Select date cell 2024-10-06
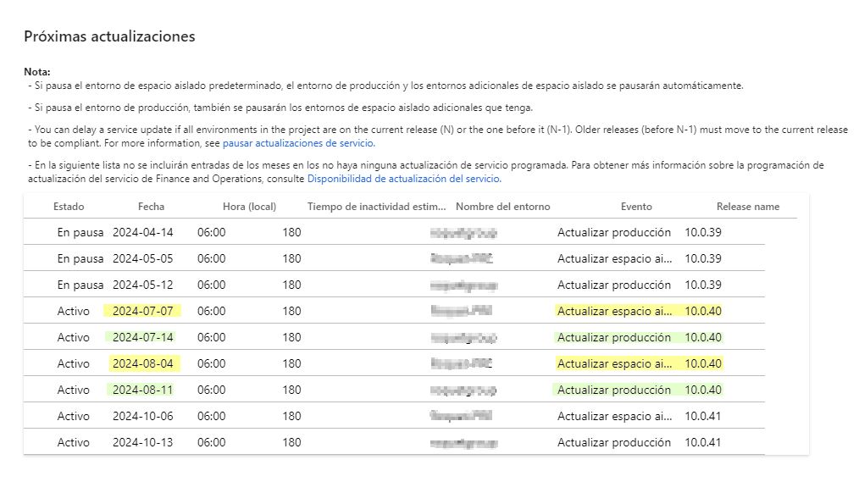The width and height of the screenshot is (859, 504). point(143,417)
